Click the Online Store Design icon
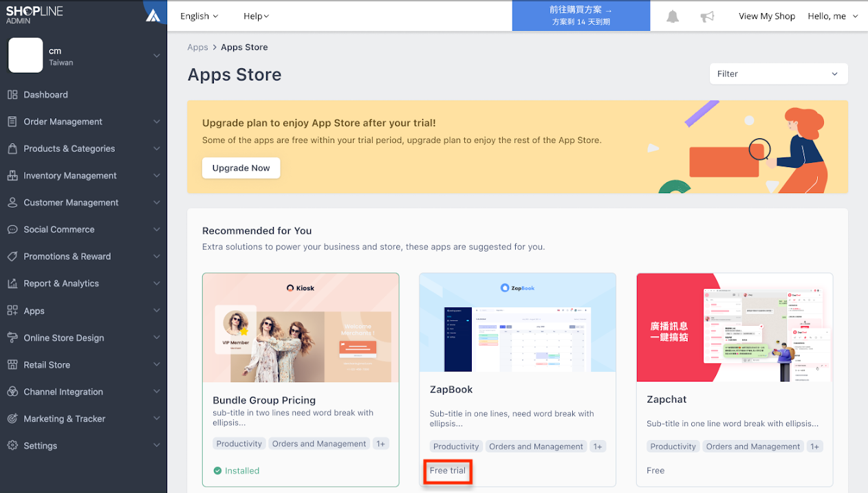This screenshot has width=868, height=493. tap(12, 338)
